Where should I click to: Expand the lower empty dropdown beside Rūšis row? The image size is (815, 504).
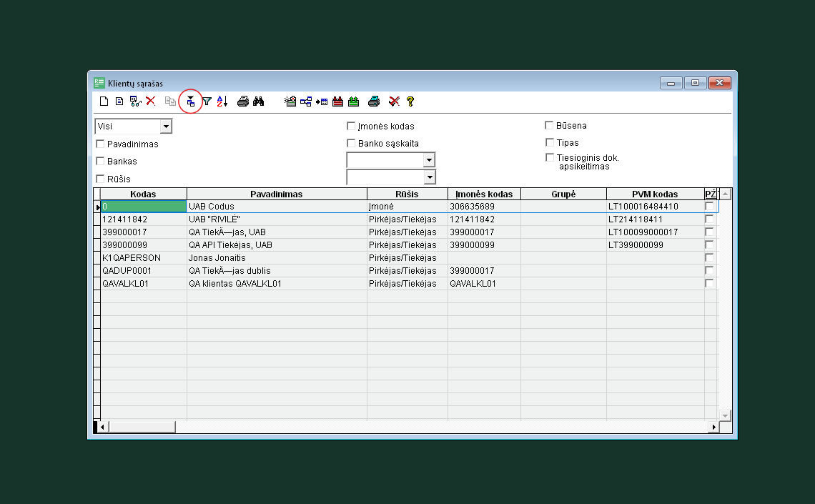tap(430, 177)
